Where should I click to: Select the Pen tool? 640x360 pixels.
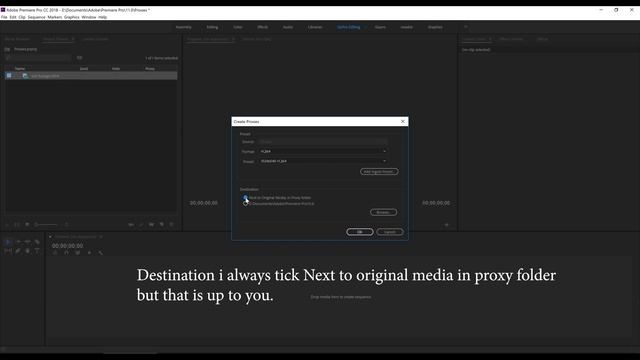pos(18,251)
